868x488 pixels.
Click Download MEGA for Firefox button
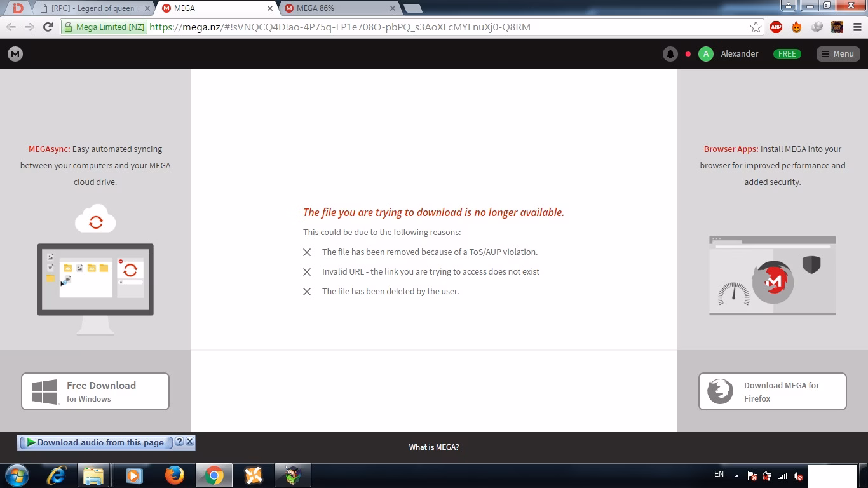(773, 391)
